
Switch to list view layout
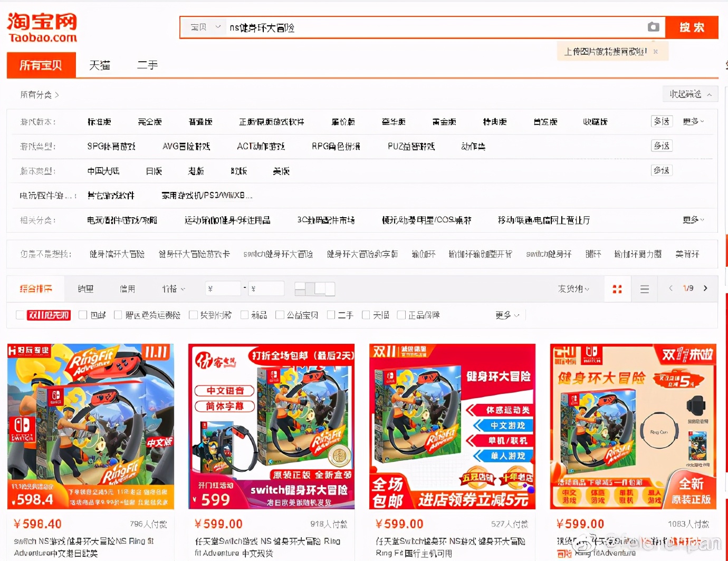pyautogui.click(x=644, y=288)
